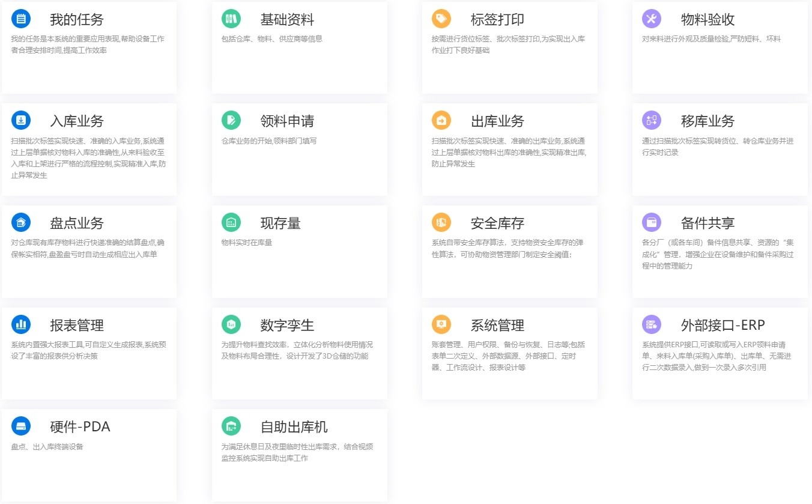Click the 盘点业务 blue warehouse icon
The image size is (812, 504).
[x=21, y=223]
